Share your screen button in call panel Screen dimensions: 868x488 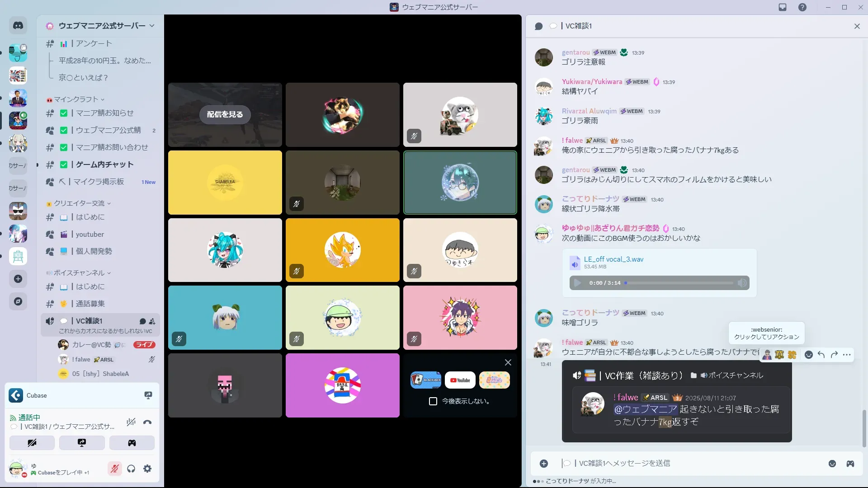click(82, 443)
